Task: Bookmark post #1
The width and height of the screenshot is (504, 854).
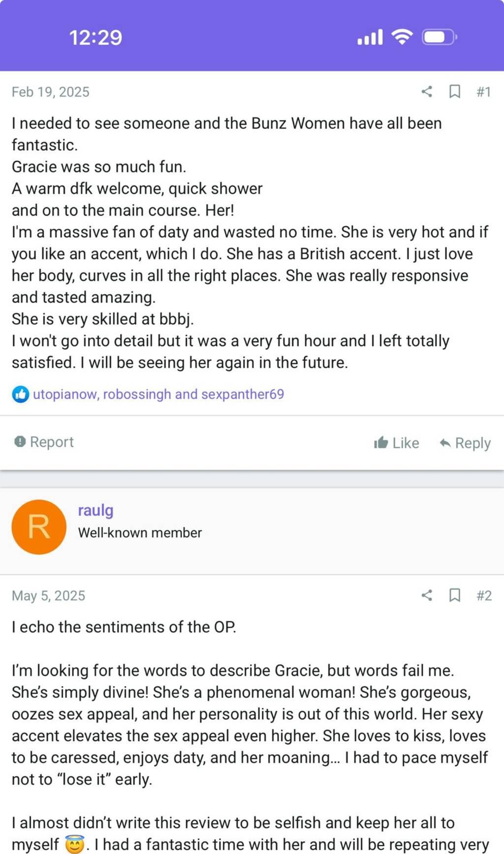Action: 455,92
